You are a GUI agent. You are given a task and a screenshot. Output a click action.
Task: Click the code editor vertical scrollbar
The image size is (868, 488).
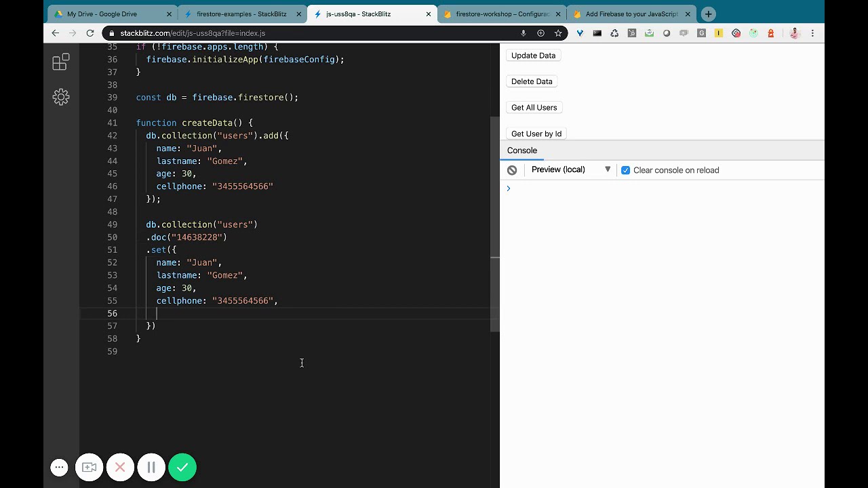[495, 224]
